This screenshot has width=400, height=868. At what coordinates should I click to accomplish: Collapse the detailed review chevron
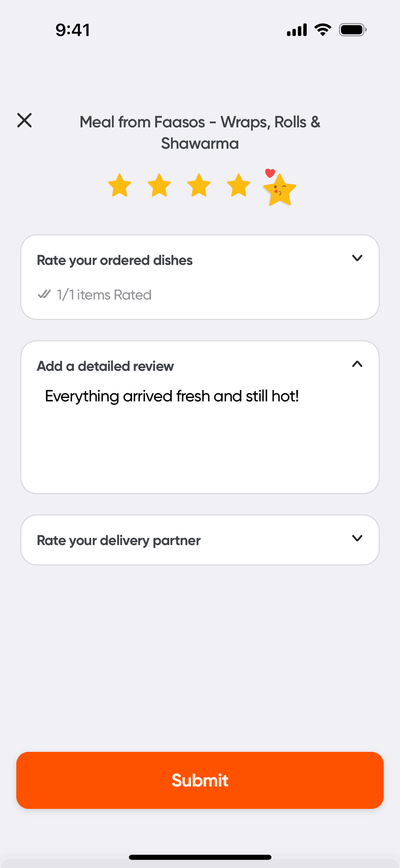pos(357,364)
